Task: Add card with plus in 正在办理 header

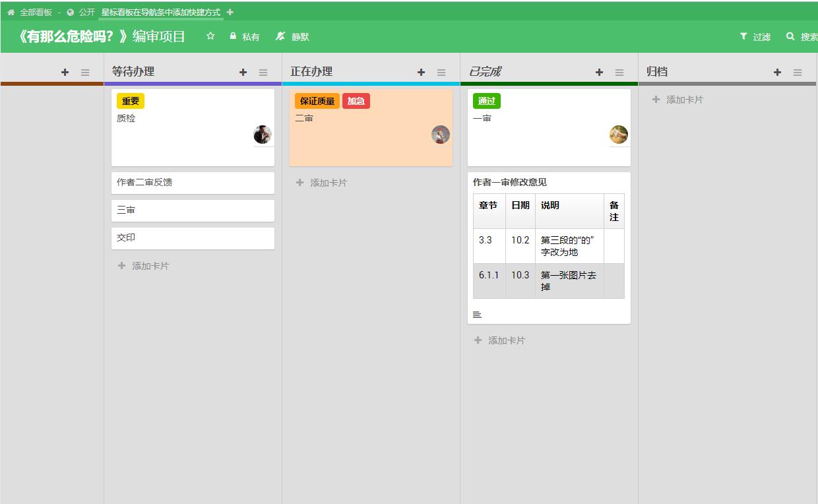Action: 421,73
